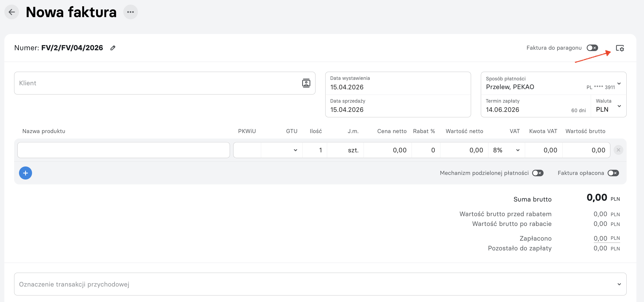Edit invoice number with pencil icon
Viewport: 644px width, 302px height.
tap(113, 48)
